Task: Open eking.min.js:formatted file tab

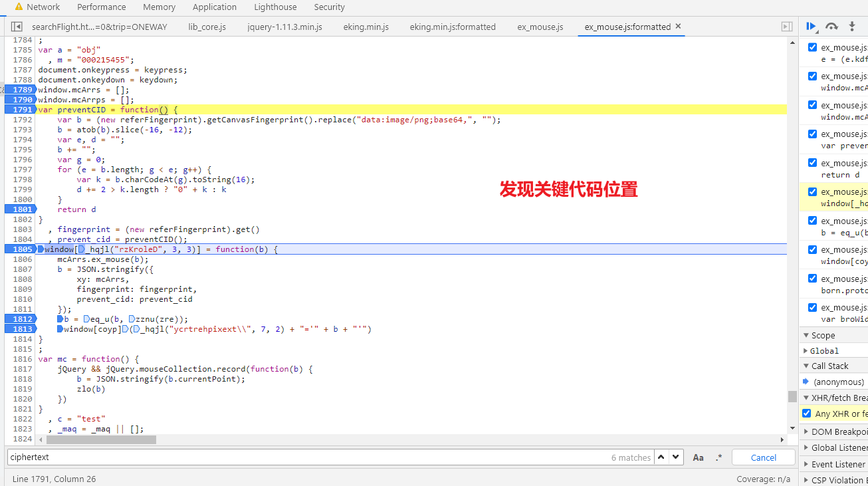Action: [x=453, y=27]
